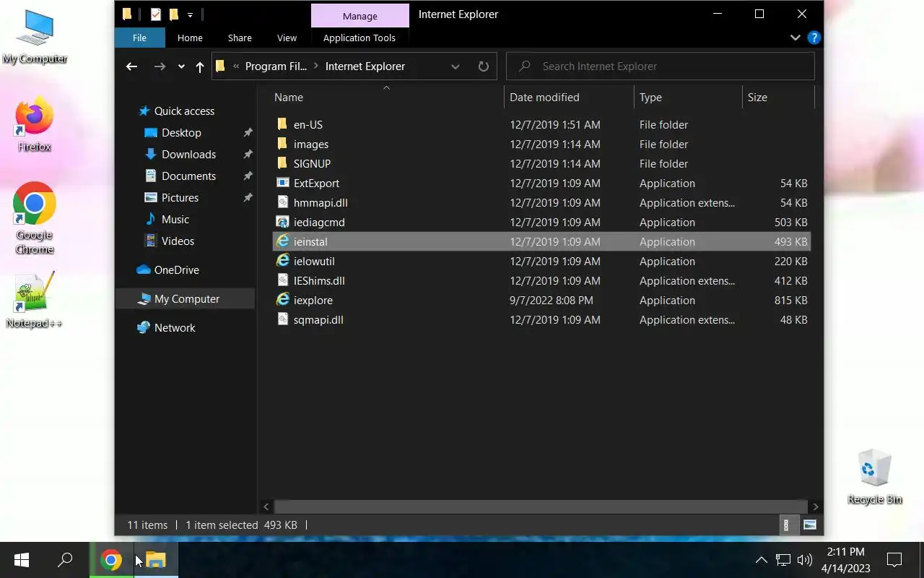Switch to large icons view layout
The height and width of the screenshot is (578, 924).
pos(810,525)
